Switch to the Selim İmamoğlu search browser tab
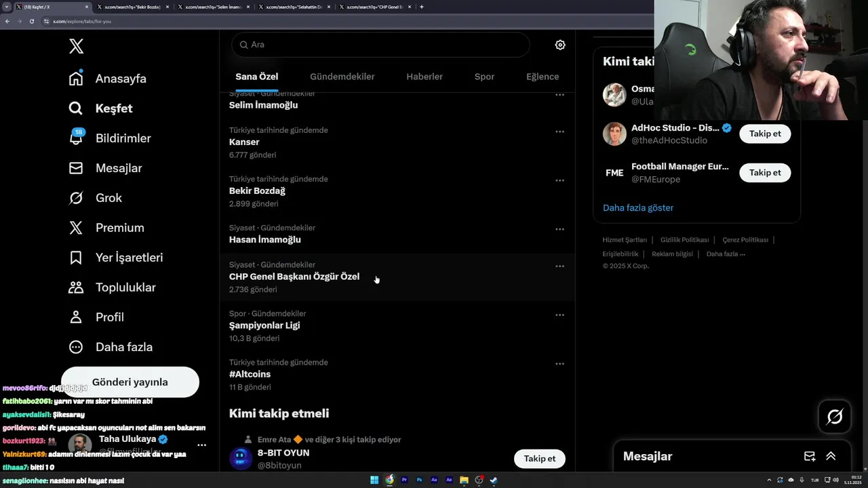 pos(213,7)
